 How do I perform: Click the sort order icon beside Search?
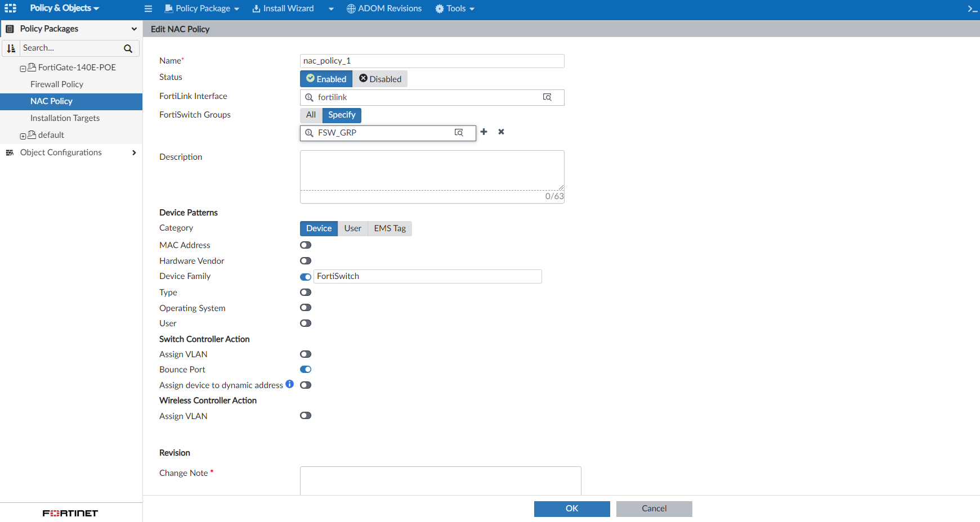pos(11,48)
